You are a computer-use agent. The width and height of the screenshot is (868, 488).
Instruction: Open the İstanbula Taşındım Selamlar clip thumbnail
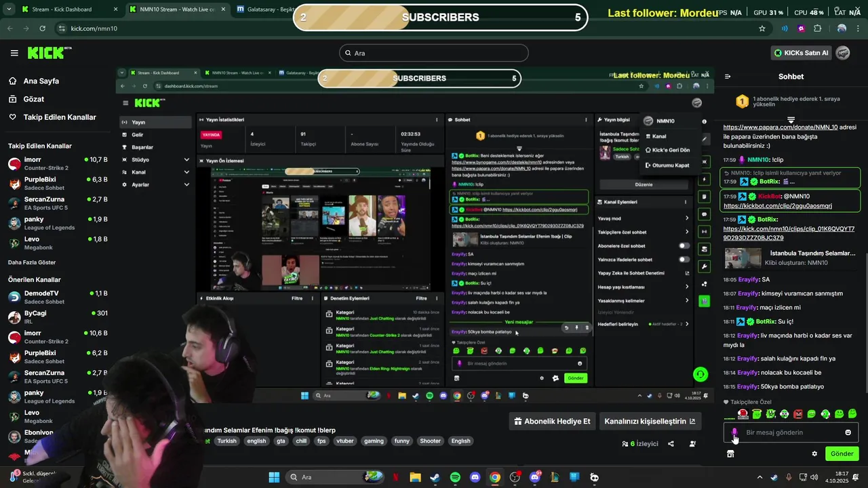pyautogui.click(x=743, y=258)
